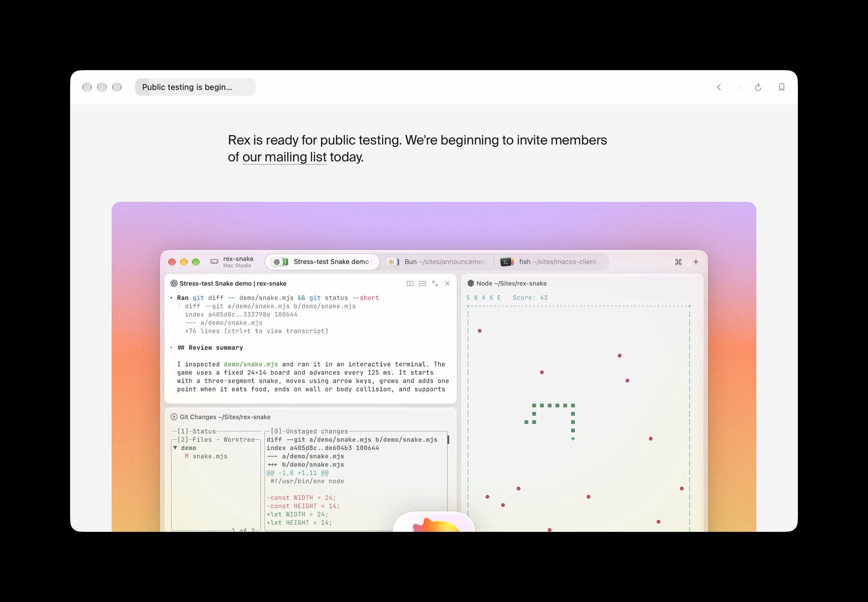This screenshot has width=868, height=602.
Task: Click the "## Review summary" heading
Action: (210, 348)
